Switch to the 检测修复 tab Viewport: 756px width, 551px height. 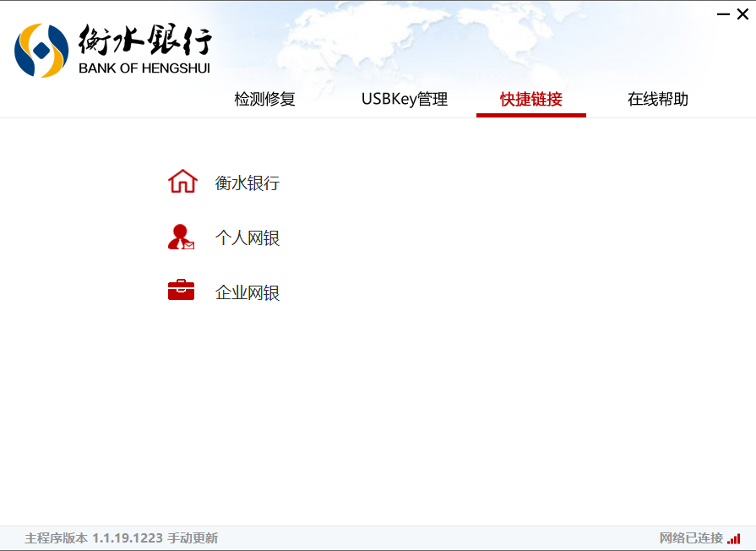(264, 99)
